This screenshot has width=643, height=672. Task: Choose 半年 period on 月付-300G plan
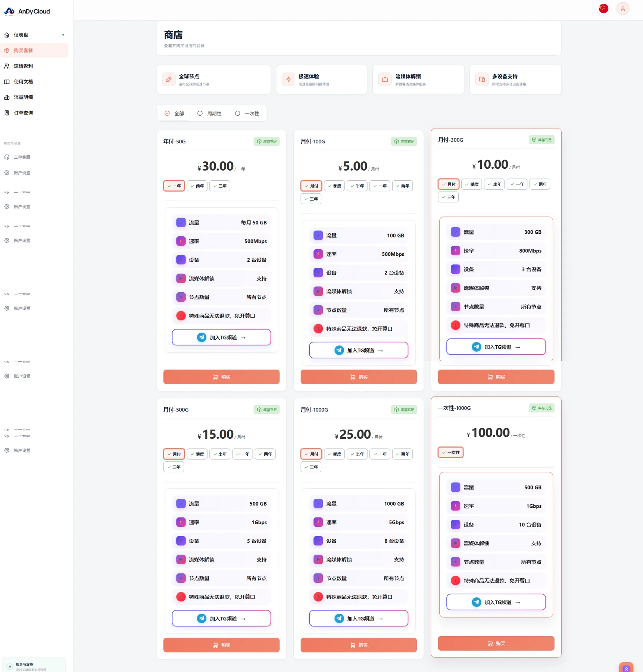494,184
